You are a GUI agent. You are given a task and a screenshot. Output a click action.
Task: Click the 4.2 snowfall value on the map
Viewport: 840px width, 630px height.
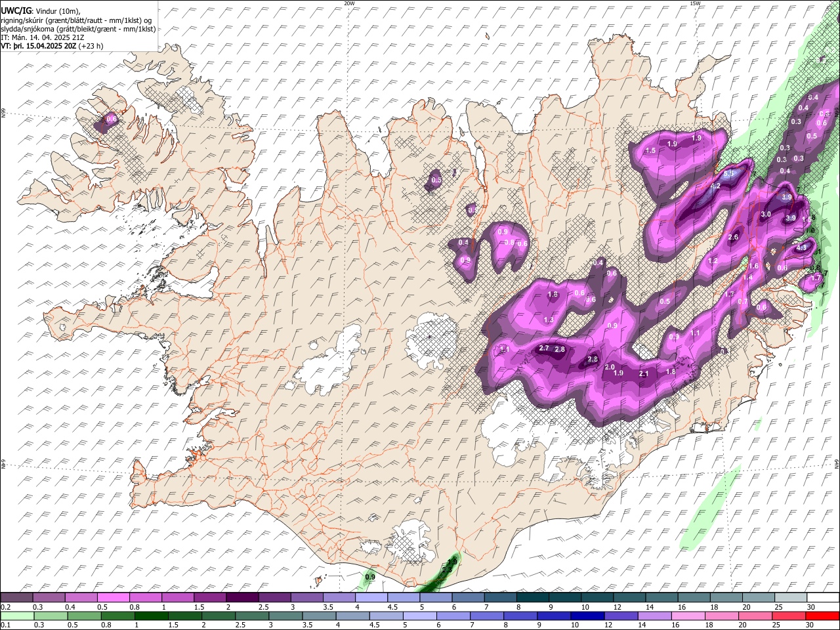(715, 186)
